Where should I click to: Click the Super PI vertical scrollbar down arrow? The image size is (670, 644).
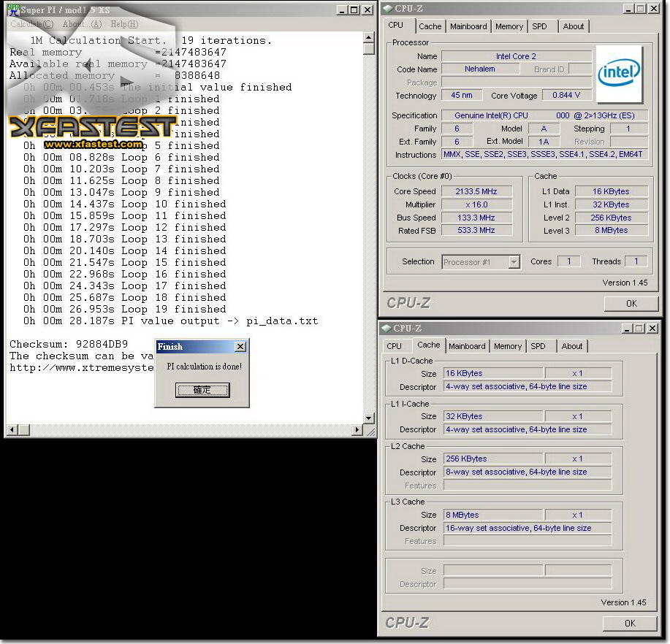click(x=368, y=418)
